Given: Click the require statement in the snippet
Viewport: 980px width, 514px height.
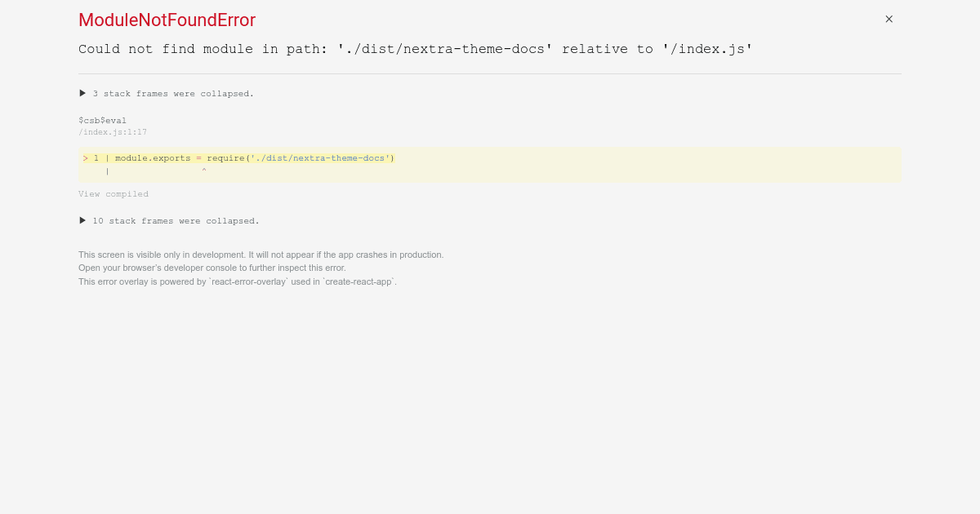Looking at the screenshot, I should point(226,157).
